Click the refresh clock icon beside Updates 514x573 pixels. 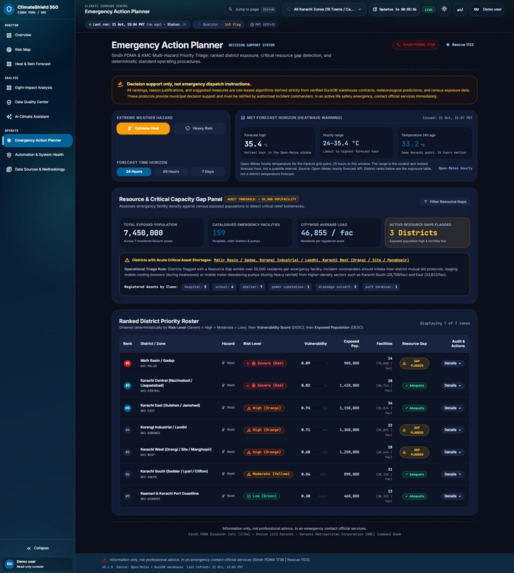coord(375,10)
